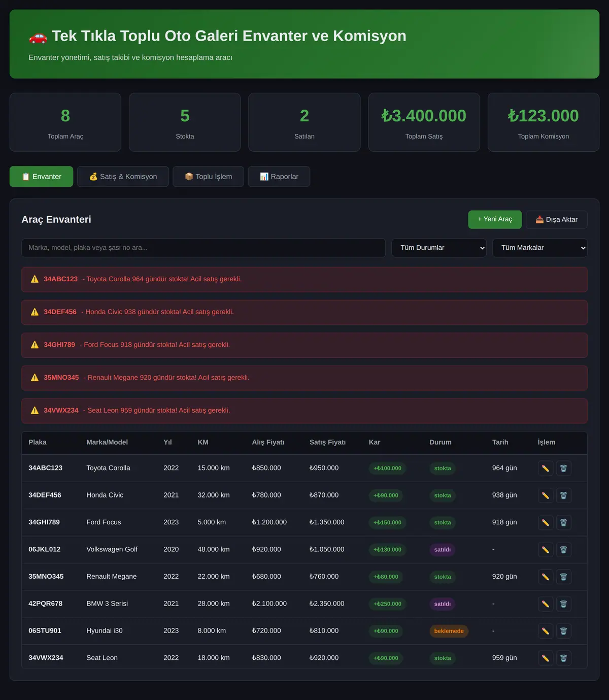Click plate 34GHI789 in the Ford Focus alert
Screen dimensions: 609x700
pyautogui.click(x=59, y=345)
